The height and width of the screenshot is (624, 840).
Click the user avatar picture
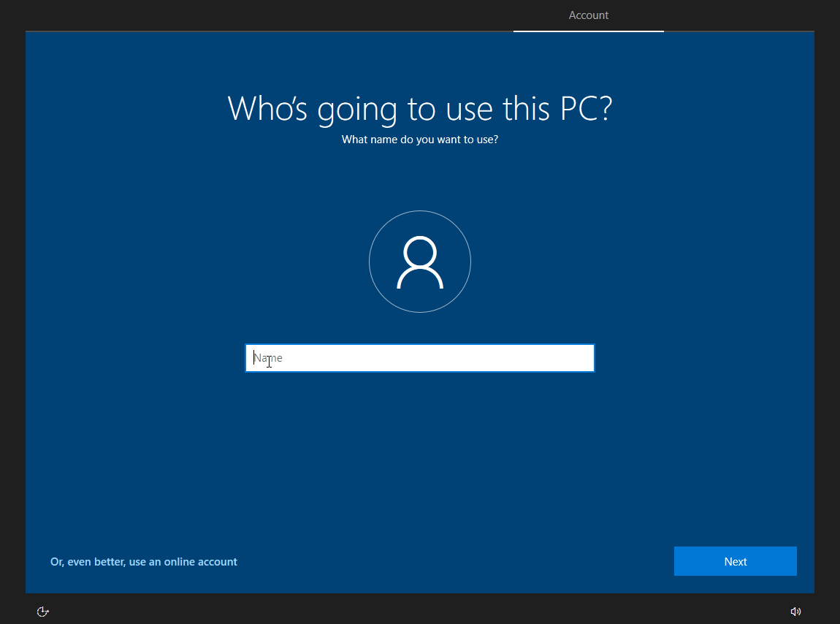(420, 262)
